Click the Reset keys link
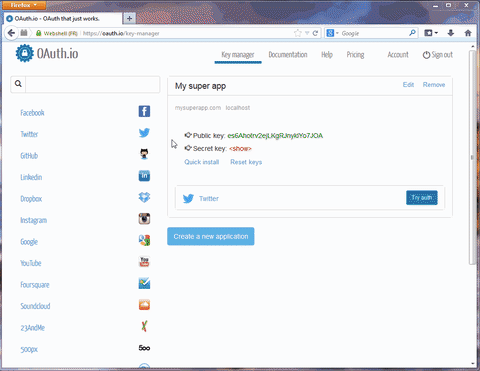Viewport: 480px width, 371px height. click(x=246, y=162)
